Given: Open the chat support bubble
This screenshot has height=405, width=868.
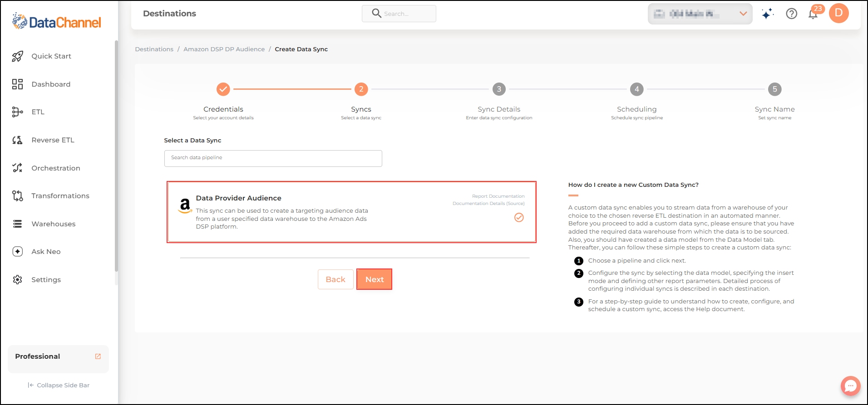Looking at the screenshot, I should point(850,386).
